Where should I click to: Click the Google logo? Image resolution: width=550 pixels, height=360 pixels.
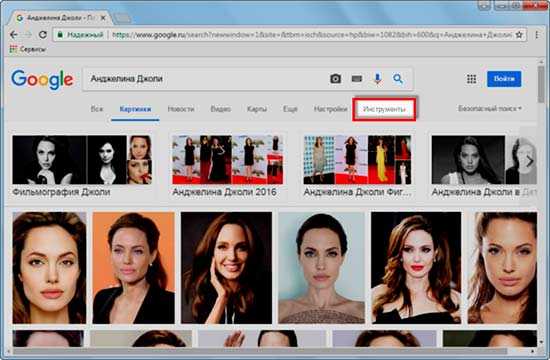[42, 80]
